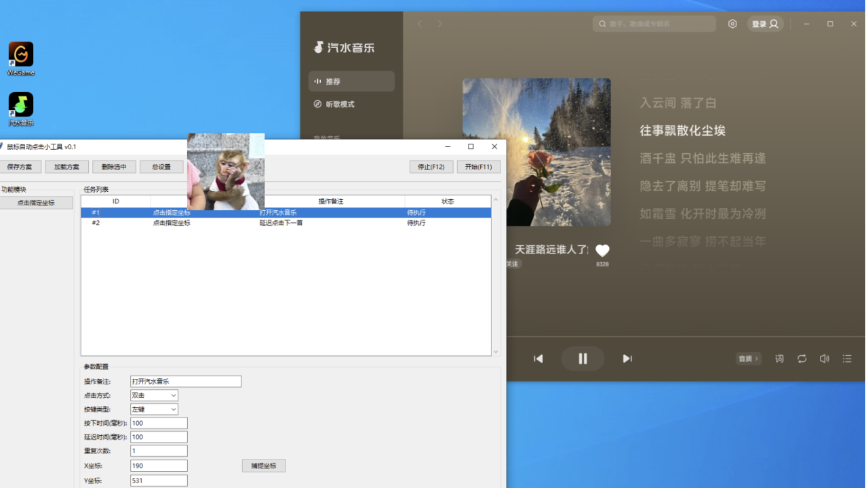Open settings hexagon icon in music app

(732, 24)
